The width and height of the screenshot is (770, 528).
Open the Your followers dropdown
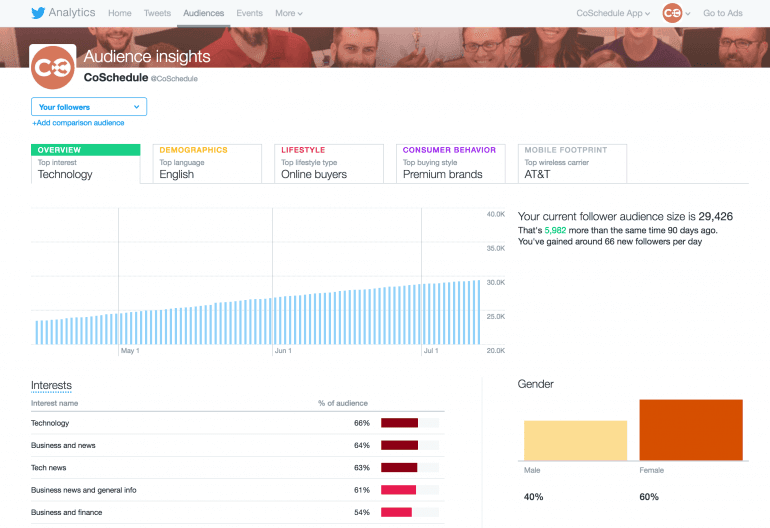pos(89,107)
